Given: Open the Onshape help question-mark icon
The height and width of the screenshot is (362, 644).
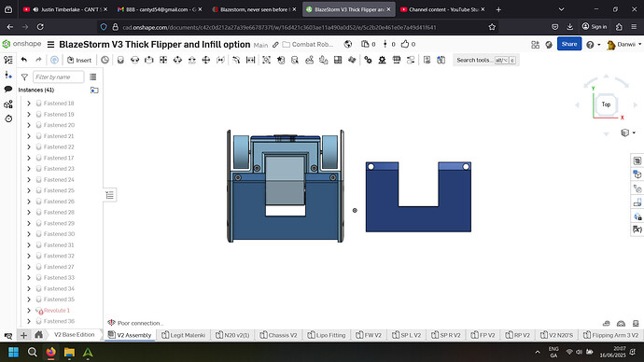Looking at the screenshot, I should click(x=590, y=45).
